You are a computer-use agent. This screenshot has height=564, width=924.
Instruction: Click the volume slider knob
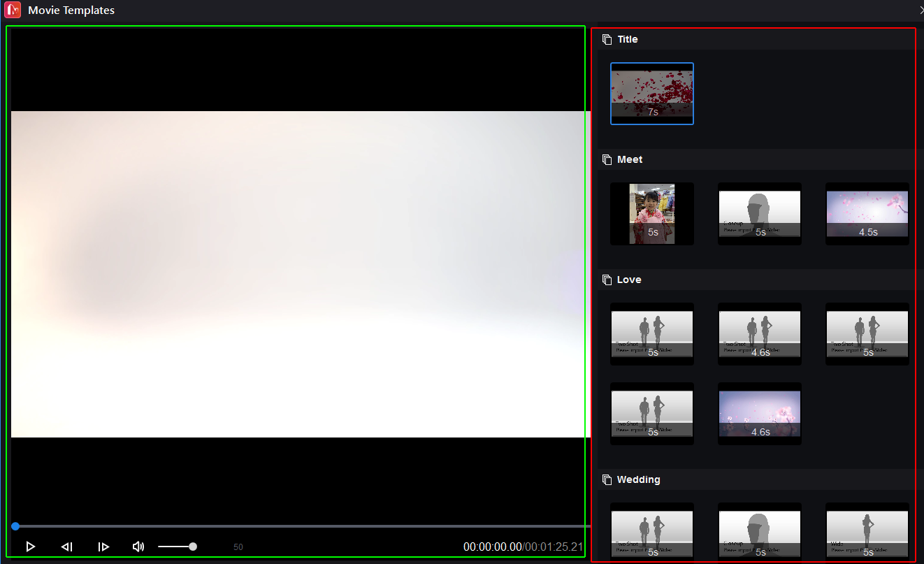pos(193,547)
